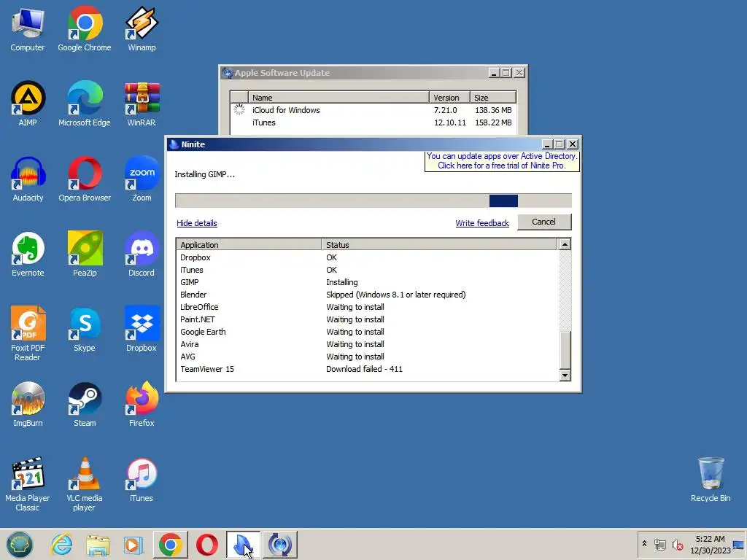Launch Internet Explorer from the taskbar
The image size is (747, 560).
tap(62, 544)
